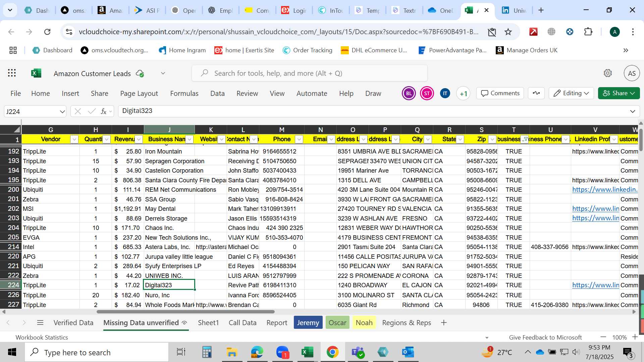Open the Phone column filter dropdown
Image resolution: width=644 pixels, height=362 pixels.
click(x=299, y=139)
